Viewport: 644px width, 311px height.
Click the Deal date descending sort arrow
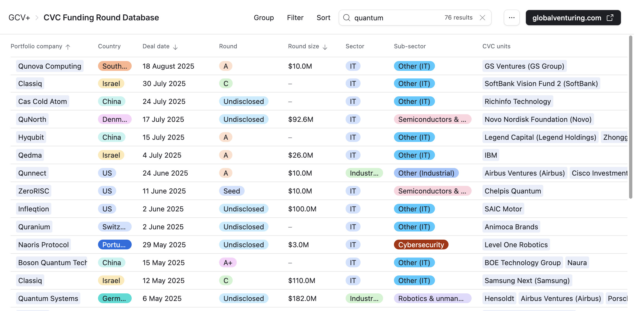click(x=175, y=47)
